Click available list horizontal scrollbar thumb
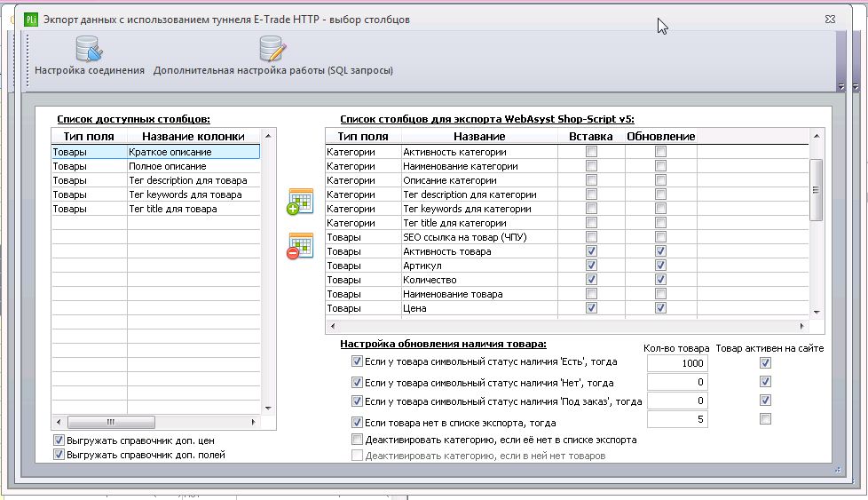 pyautogui.click(x=111, y=422)
